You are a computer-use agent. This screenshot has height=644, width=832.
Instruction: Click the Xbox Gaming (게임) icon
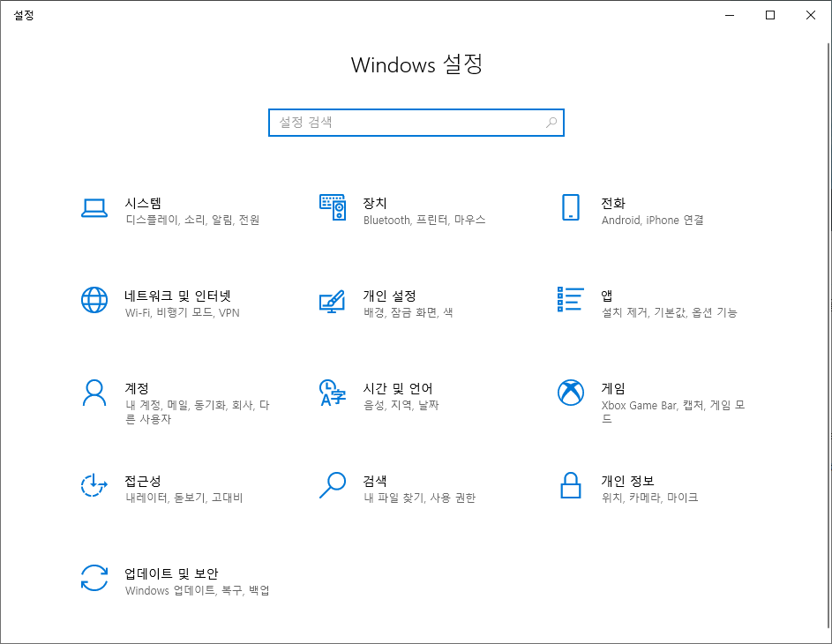(x=571, y=393)
